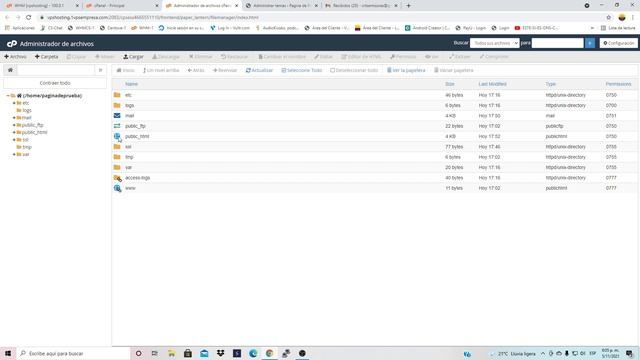
Task: Expand the var folder in tree
Action: coord(14,154)
